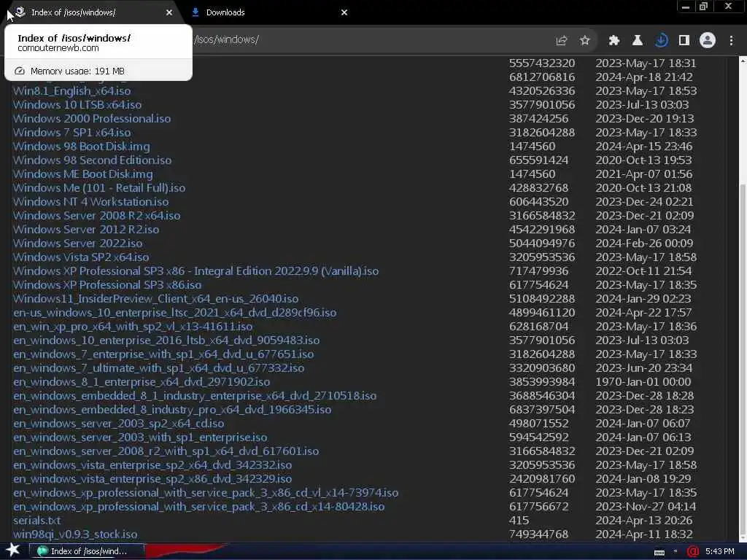The width and height of the screenshot is (747, 560).
Task: Click the 5:43 PM clock
Action: [719, 551]
